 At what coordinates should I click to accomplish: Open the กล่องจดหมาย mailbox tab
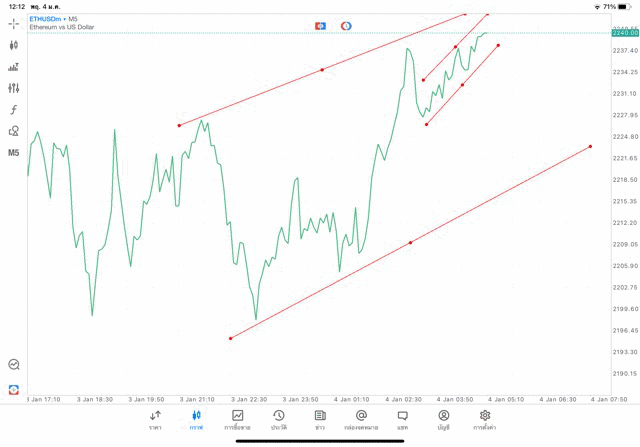(x=361, y=419)
